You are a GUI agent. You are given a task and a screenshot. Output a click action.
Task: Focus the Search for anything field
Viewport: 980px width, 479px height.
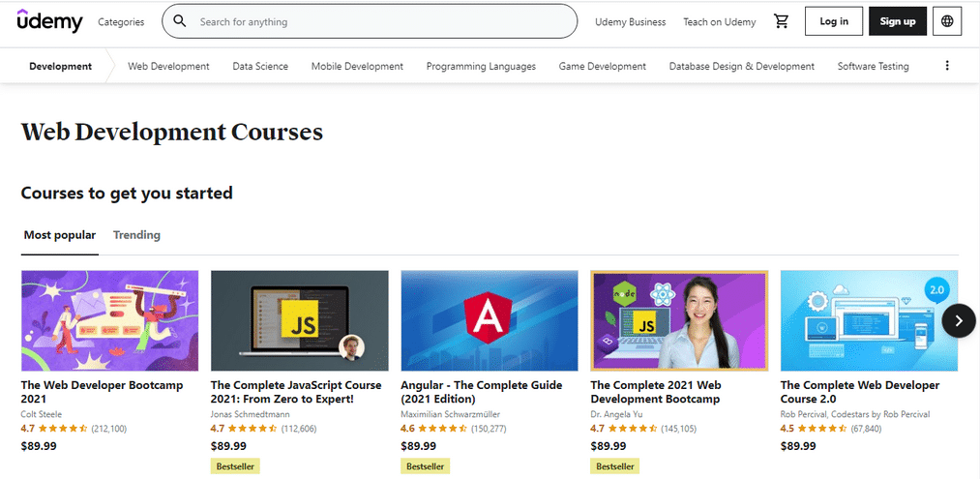[x=370, y=21]
